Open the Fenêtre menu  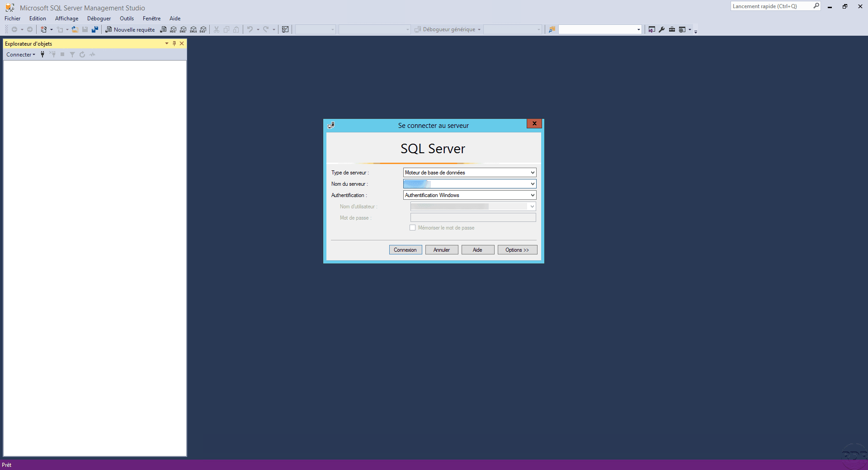tap(151, 19)
